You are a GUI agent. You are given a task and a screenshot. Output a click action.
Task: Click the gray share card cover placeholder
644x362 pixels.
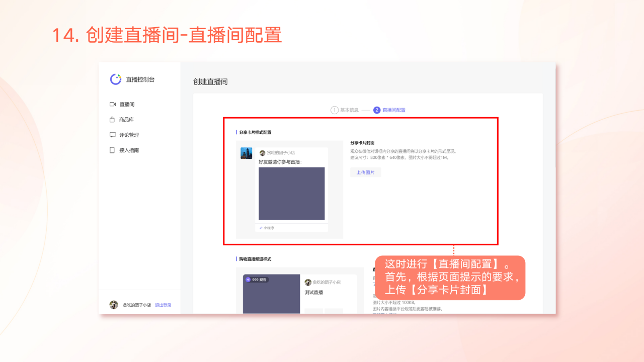click(292, 194)
